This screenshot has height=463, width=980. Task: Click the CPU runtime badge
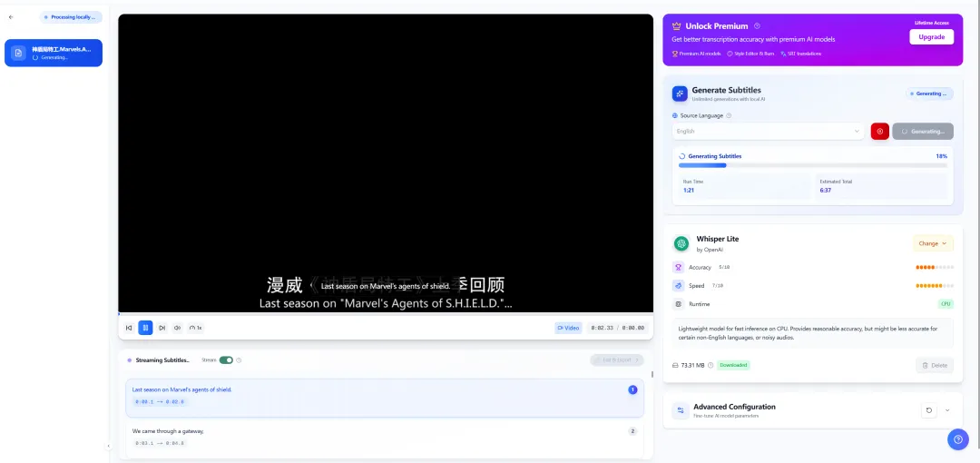946,304
